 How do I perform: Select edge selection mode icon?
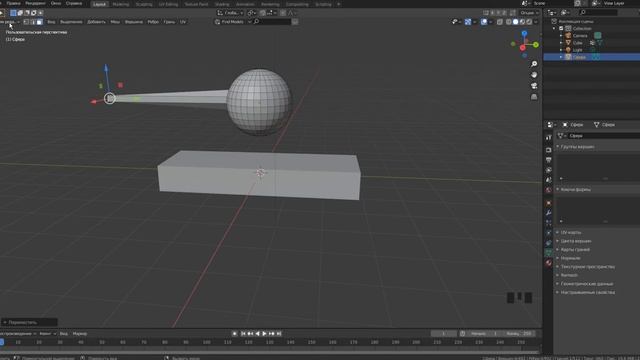pos(33,22)
